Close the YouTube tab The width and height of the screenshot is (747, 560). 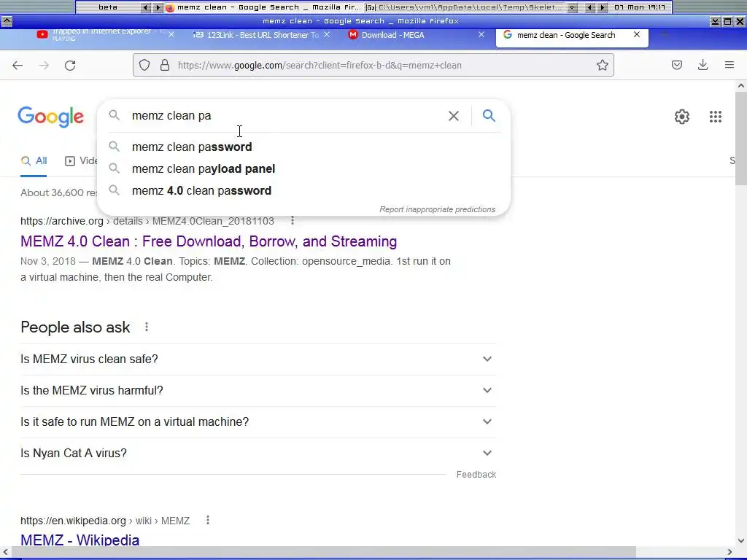tap(171, 35)
